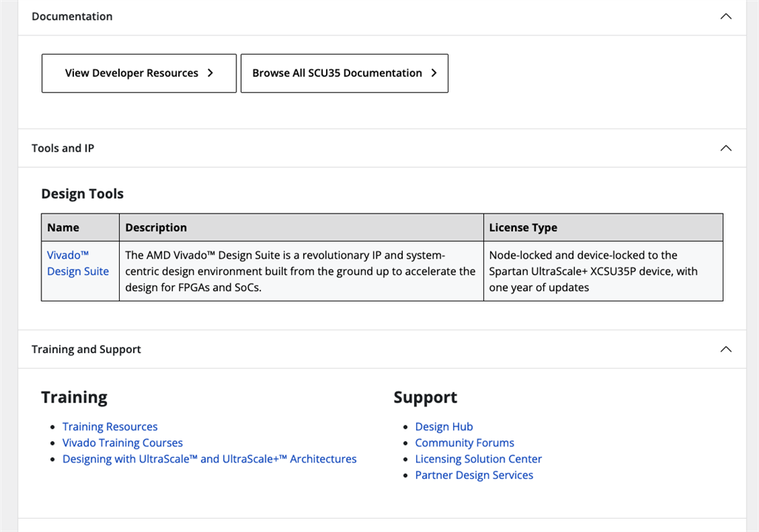Open Designing with UltraScale Architectures link
Screen dimensions: 759x532
(x=209, y=459)
